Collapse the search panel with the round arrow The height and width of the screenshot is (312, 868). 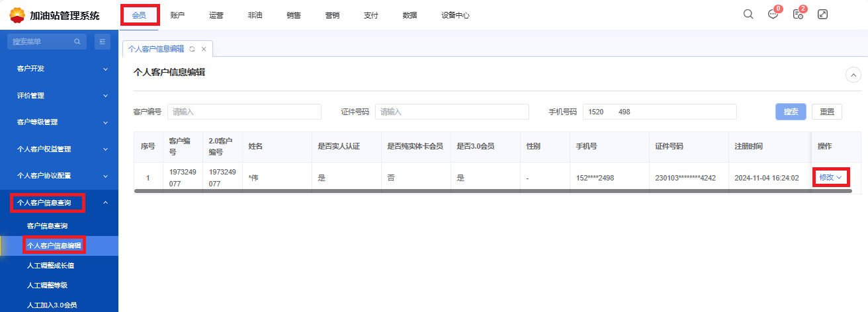pyautogui.click(x=853, y=75)
